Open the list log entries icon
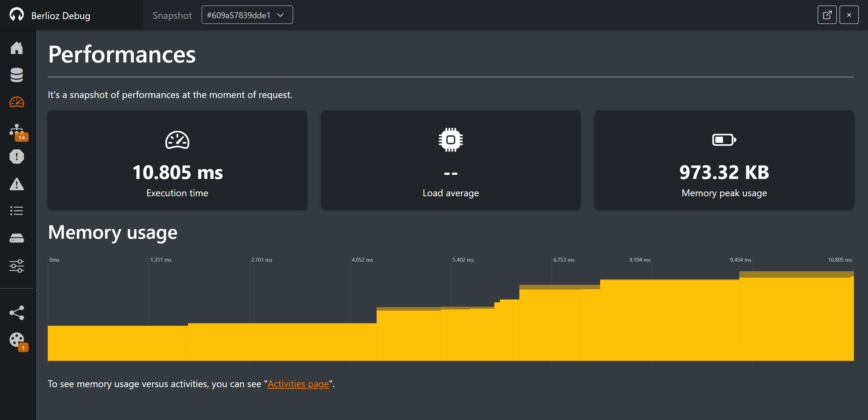Image resolution: width=868 pixels, height=420 pixels. tap(16, 211)
